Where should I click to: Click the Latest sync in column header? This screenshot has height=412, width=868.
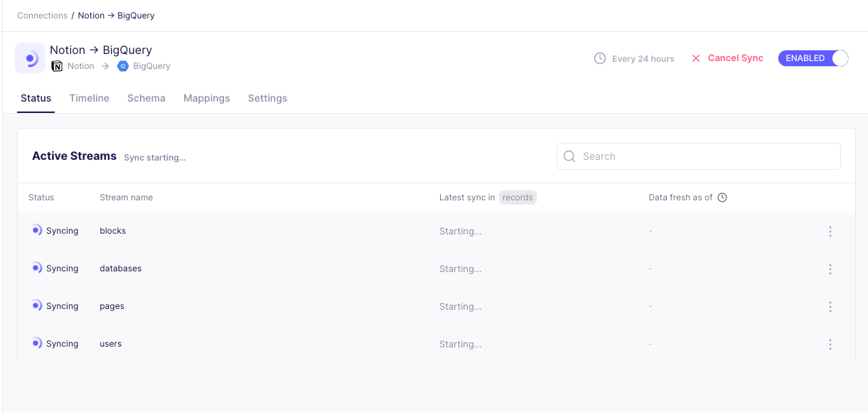pos(467,197)
